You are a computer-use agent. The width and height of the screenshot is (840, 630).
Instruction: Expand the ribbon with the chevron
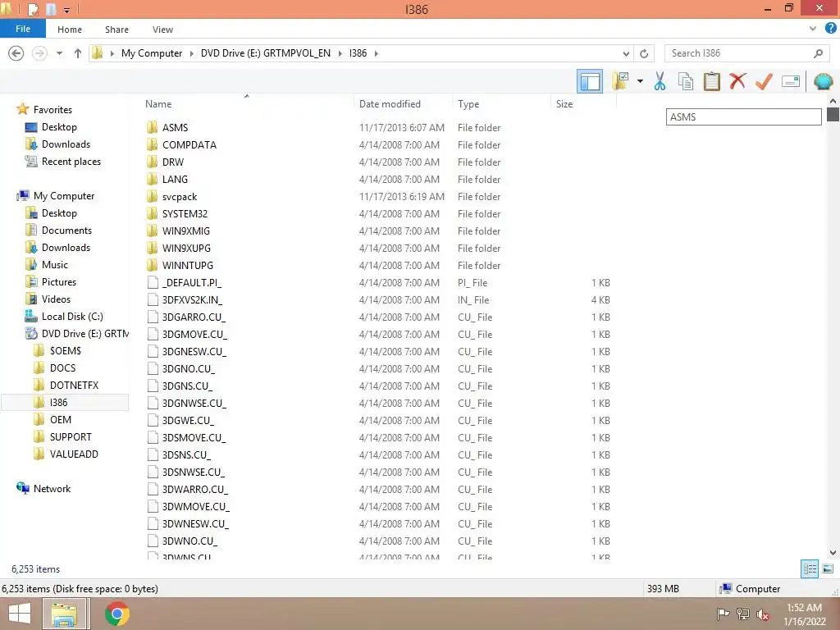[813, 29]
